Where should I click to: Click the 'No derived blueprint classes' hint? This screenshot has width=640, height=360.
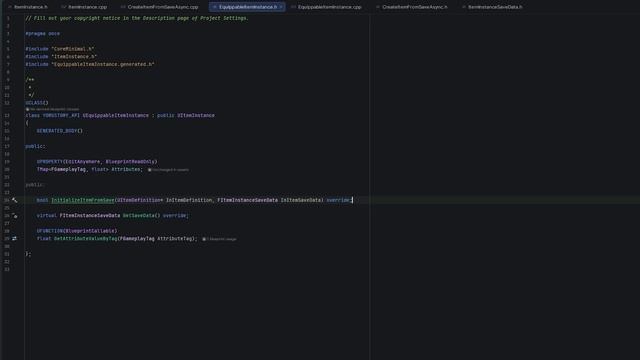(52, 109)
